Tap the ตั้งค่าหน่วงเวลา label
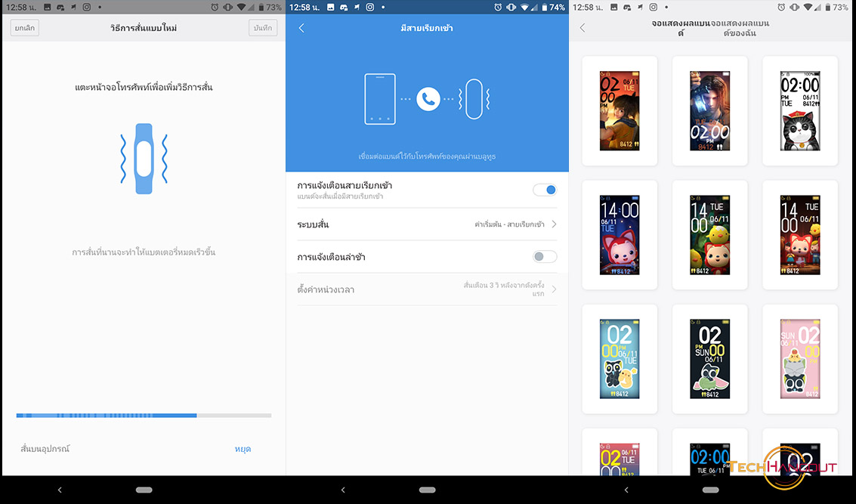 pos(326,289)
